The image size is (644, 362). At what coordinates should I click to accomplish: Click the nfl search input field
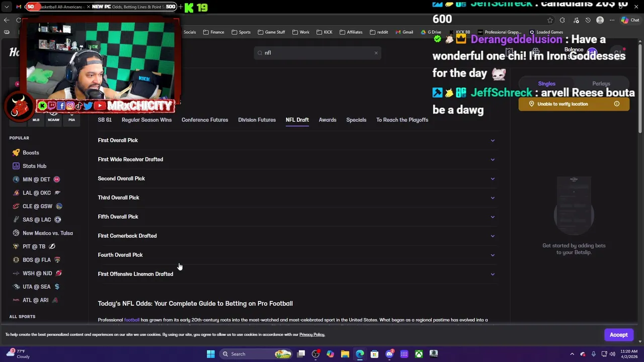(x=317, y=53)
